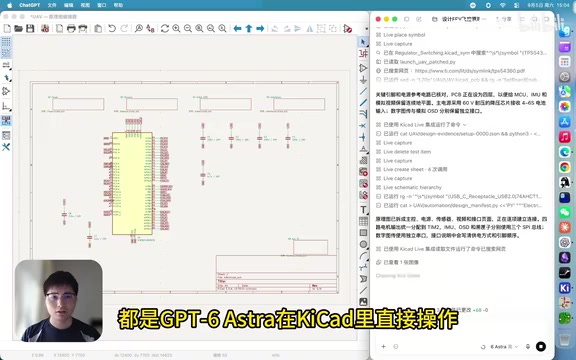Stop the ChatGPT response generation

[541, 346]
